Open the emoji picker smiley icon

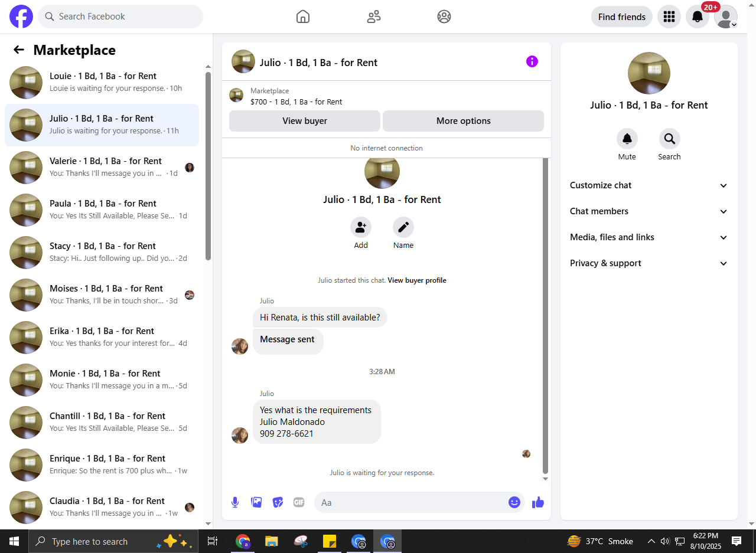pos(514,502)
